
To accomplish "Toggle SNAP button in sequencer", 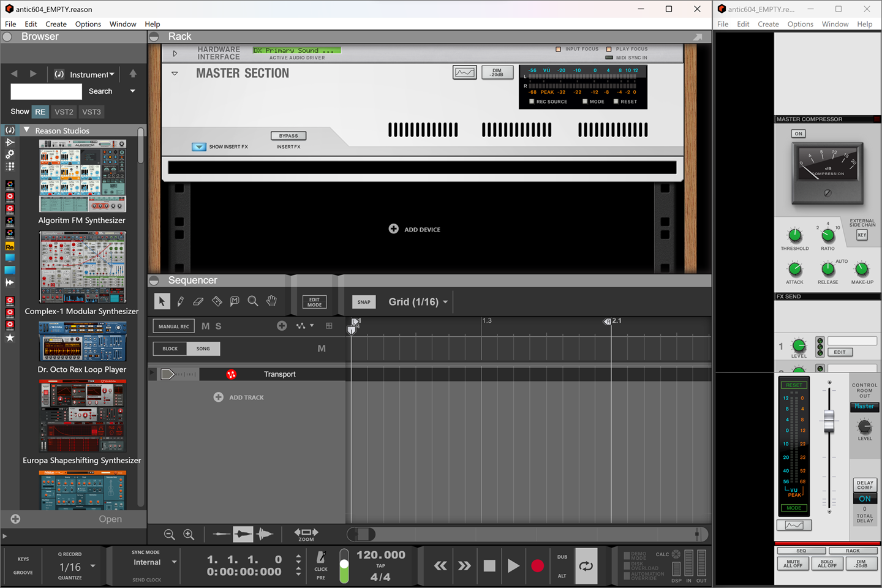I will tap(364, 302).
